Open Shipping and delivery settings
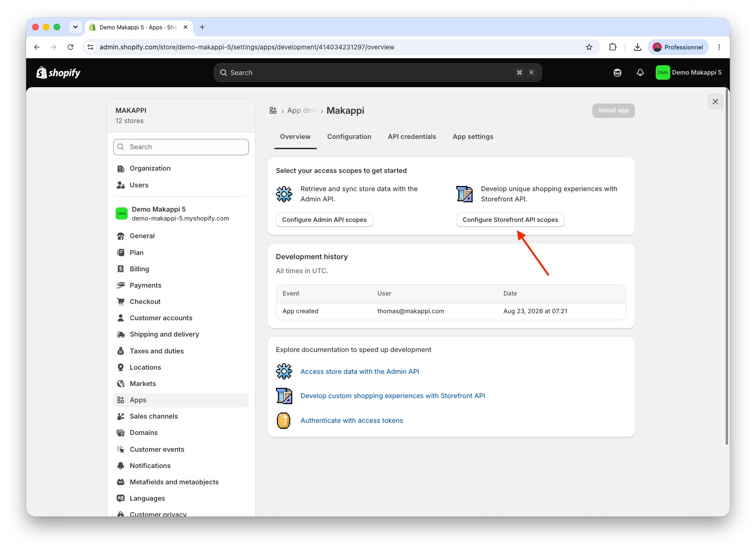Image resolution: width=756 pixels, height=551 pixels. click(x=181, y=334)
